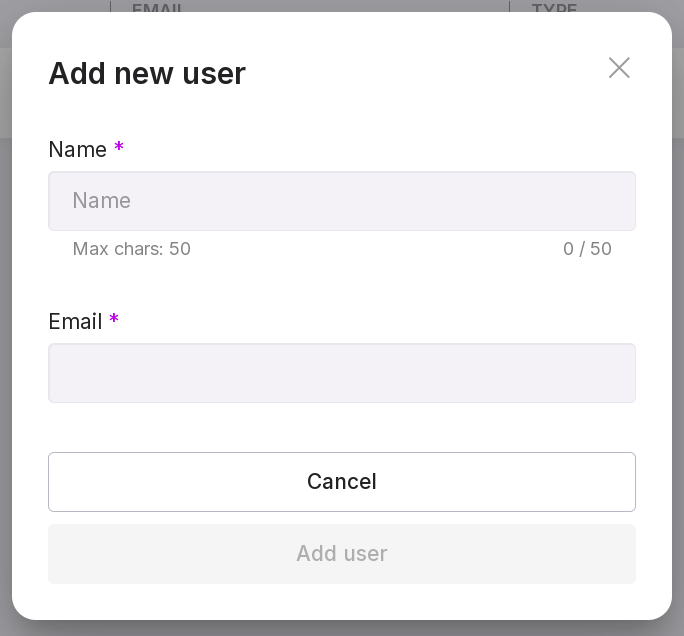Close the Add new user dialog
The height and width of the screenshot is (636, 684).
coord(619,68)
